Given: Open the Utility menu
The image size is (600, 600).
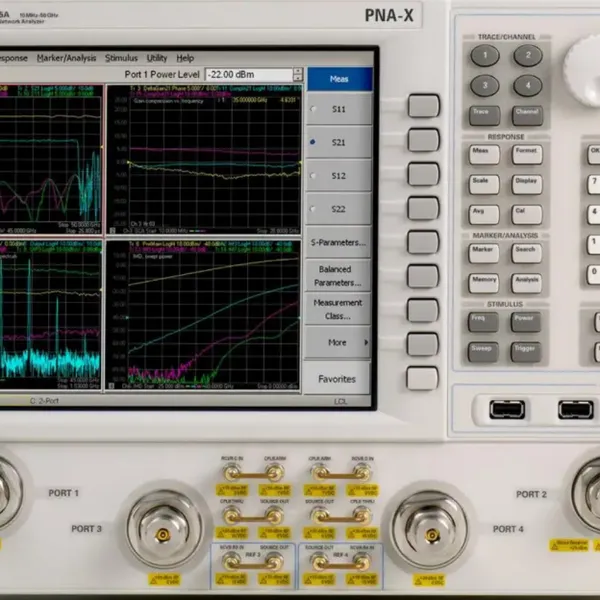Looking at the screenshot, I should coord(157,58).
